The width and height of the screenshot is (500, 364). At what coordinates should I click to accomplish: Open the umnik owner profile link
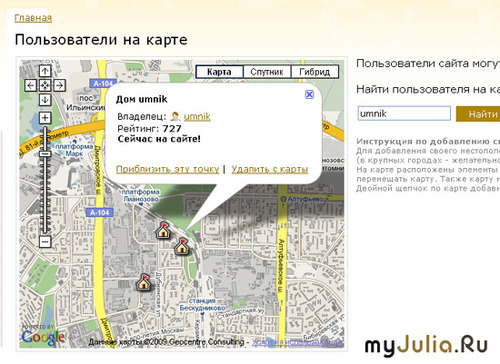(197, 116)
